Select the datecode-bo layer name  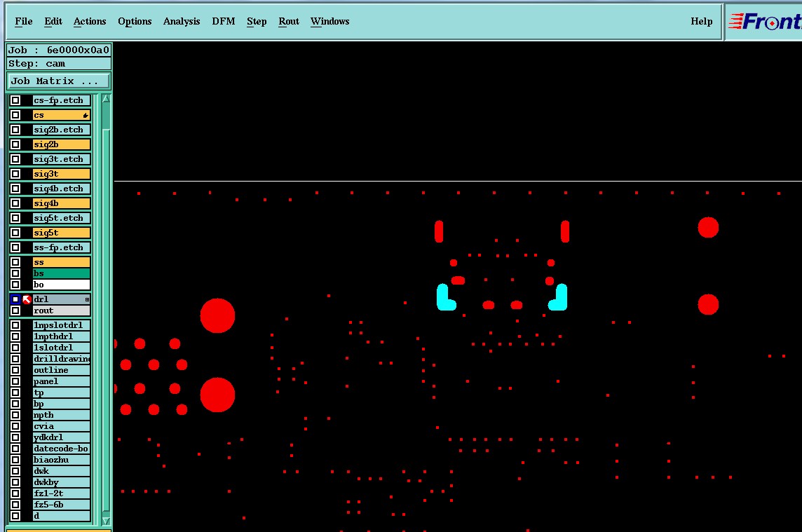tap(62, 449)
